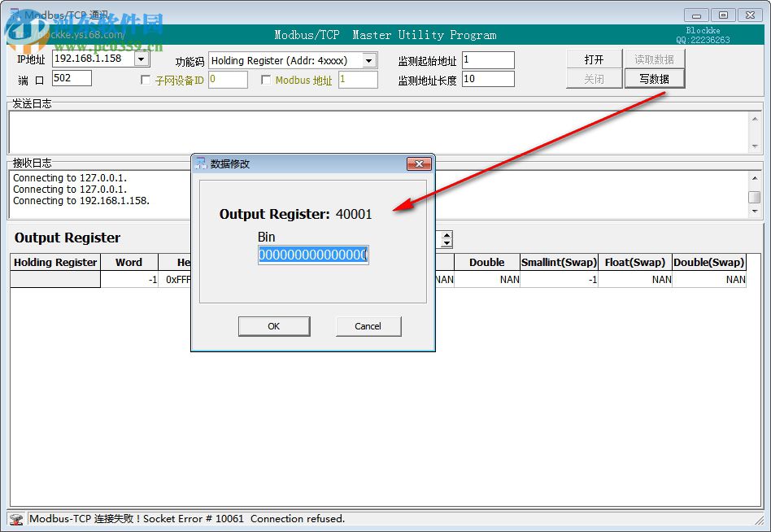Image resolution: width=771 pixels, height=532 pixels.
Task: Click the Double column header
Action: click(487, 262)
